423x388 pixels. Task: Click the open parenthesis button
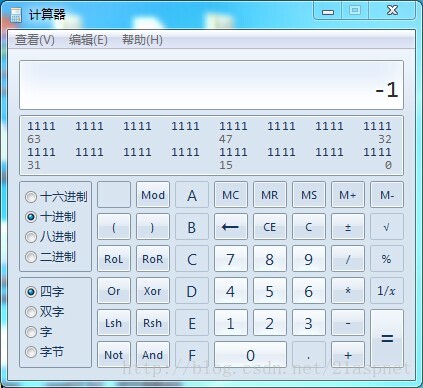[114, 227]
